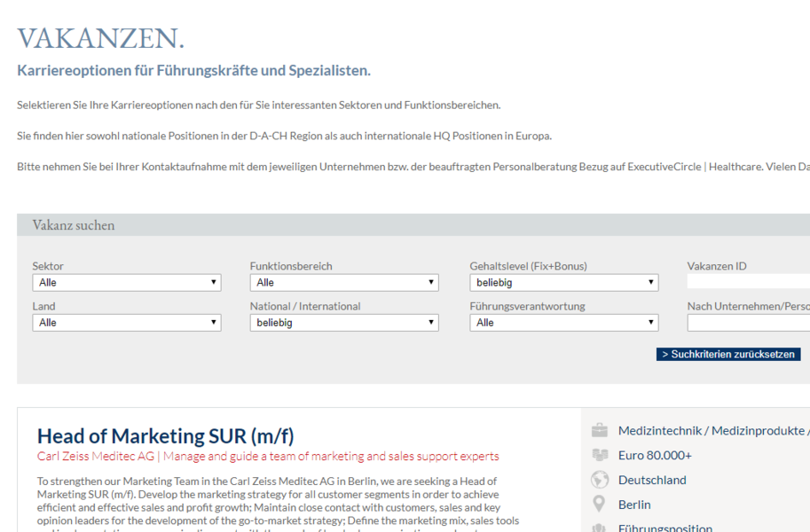Viewport: 810px width, 532px height.
Task: Click the Vakanz suchen panel header
Action: (x=74, y=225)
